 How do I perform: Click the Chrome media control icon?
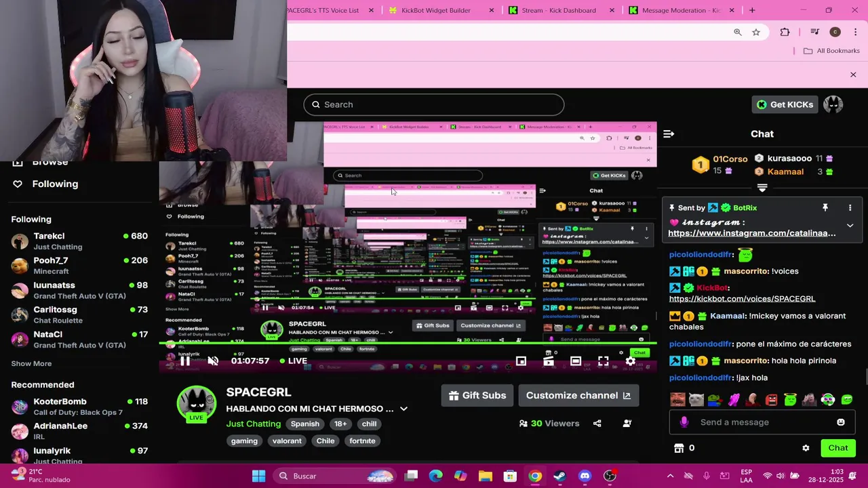pyautogui.click(x=814, y=32)
